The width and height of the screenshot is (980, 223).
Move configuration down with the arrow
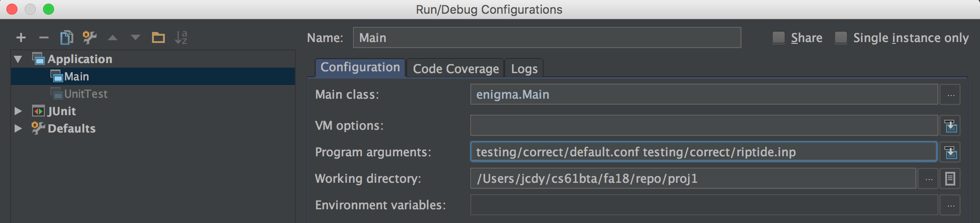[x=136, y=37]
